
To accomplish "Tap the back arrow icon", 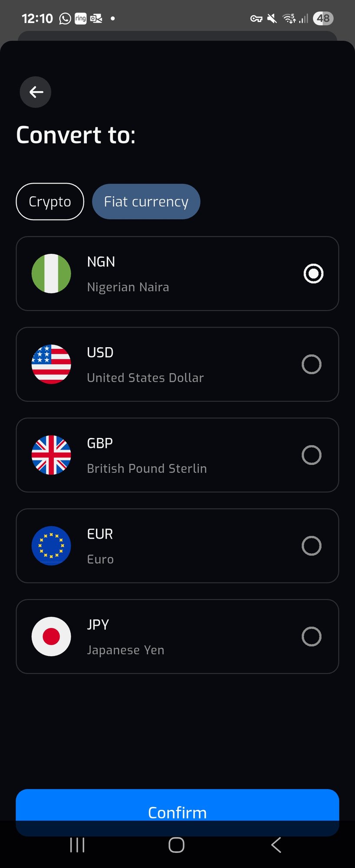I will tap(36, 92).
